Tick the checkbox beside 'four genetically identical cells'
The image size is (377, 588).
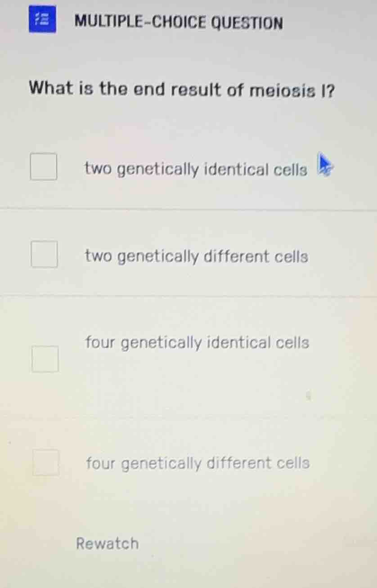(45, 359)
